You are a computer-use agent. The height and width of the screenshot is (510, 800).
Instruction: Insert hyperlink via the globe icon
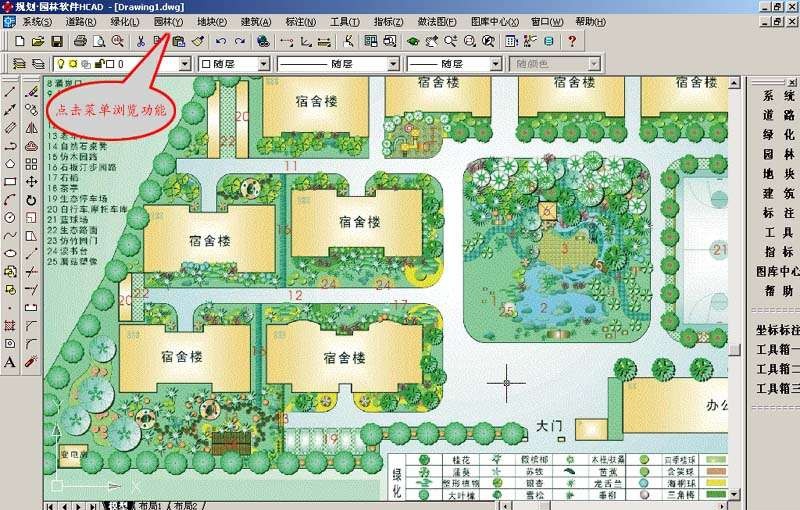pyautogui.click(x=263, y=41)
